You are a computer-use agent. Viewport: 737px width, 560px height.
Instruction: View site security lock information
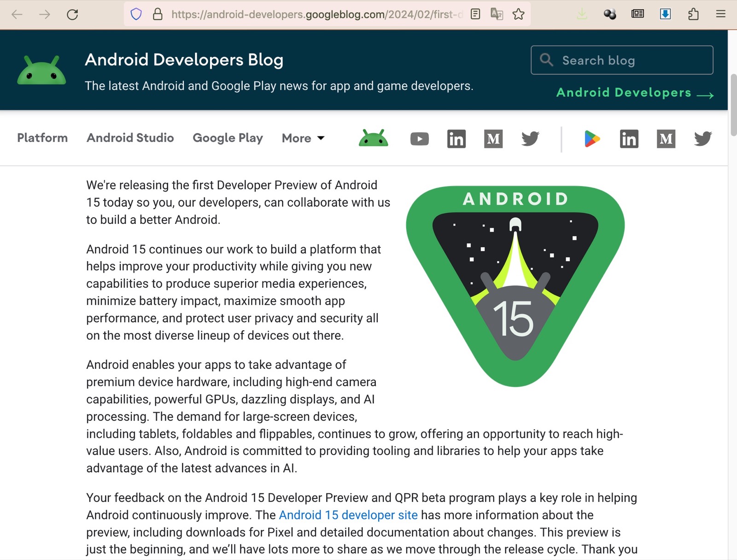coord(158,14)
